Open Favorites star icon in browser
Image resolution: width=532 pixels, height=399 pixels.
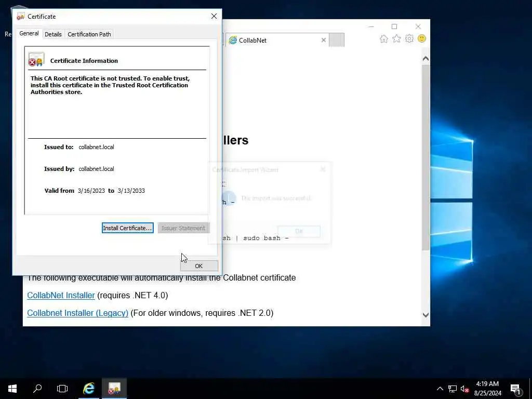[396, 38]
